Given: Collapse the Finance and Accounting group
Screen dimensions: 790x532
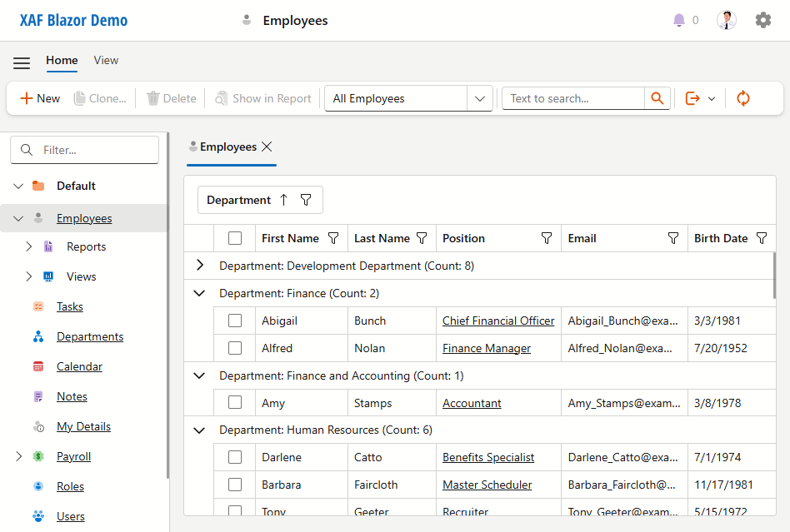Looking at the screenshot, I should pyautogui.click(x=199, y=375).
